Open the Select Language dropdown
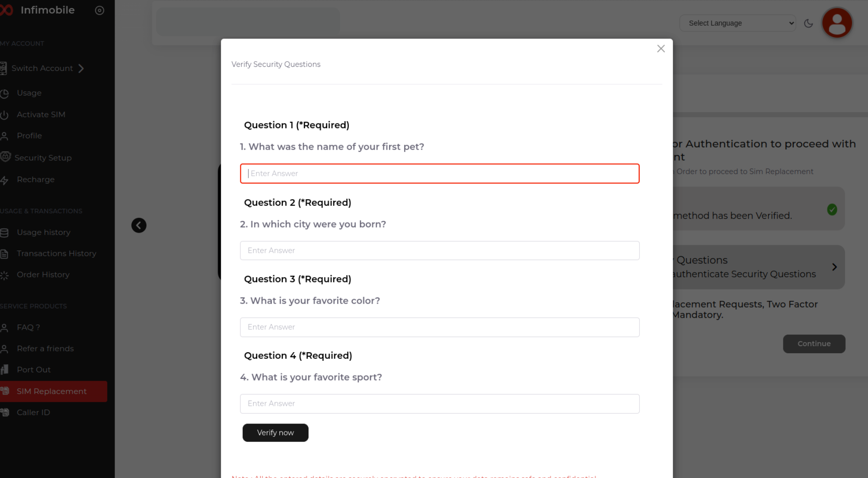868x478 pixels. tap(737, 23)
